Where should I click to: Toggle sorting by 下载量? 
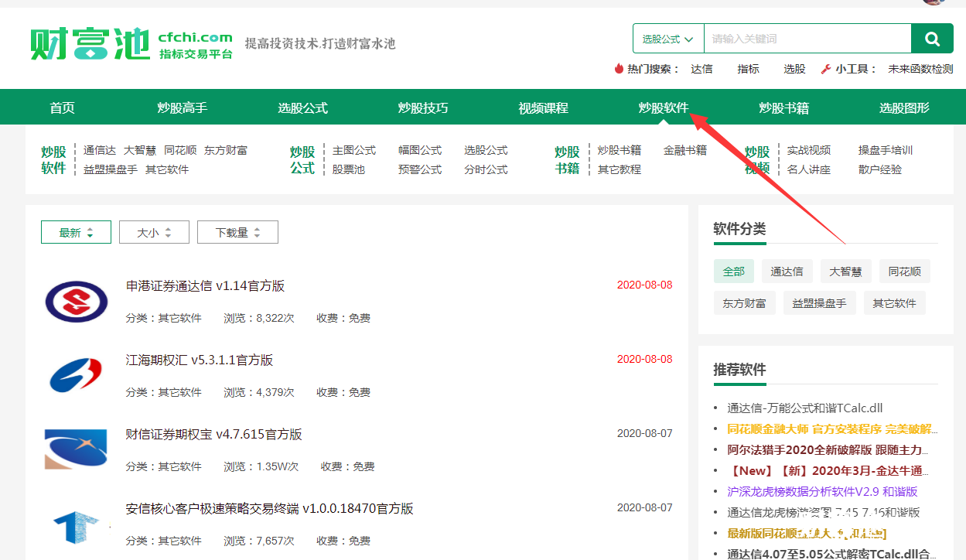237,231
